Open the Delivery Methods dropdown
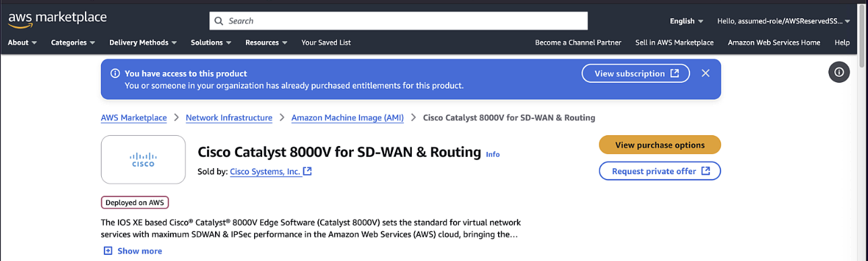The width and height of the screenshot is (868, 261). coord(143,42)
